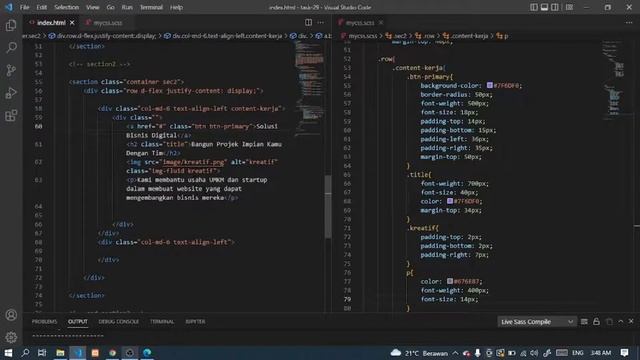Maximize the bottom panel with chevron
The height and width of the screenshot is (360, 640).
[621, 322]
